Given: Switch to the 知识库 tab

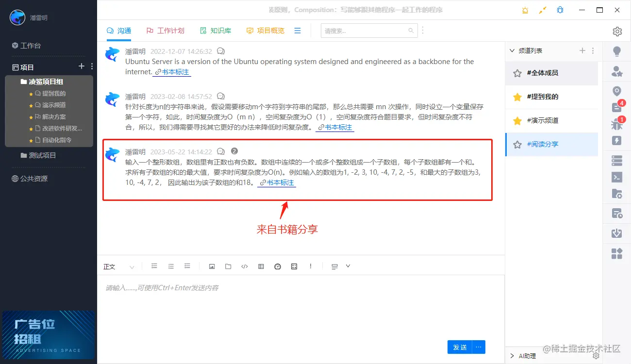Looking at the screenshot, I should [x=216, y=31].
